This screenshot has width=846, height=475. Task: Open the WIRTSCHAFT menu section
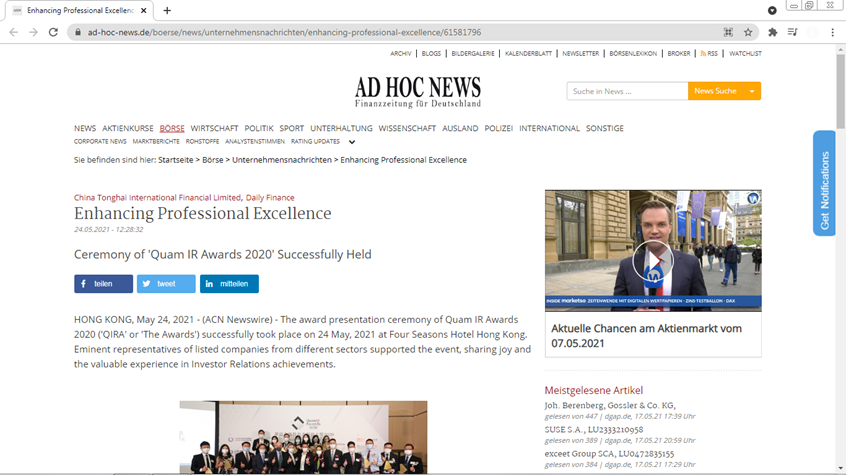(214, 128)
